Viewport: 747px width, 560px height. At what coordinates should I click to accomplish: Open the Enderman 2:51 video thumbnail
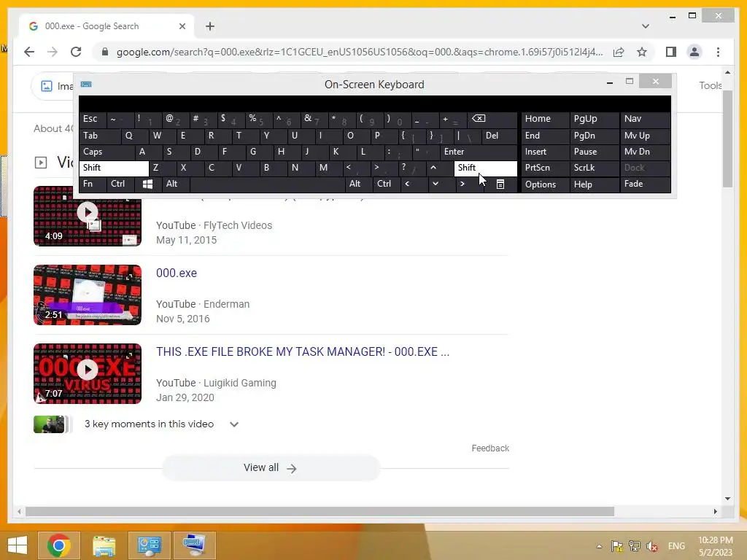pos(88,295)
